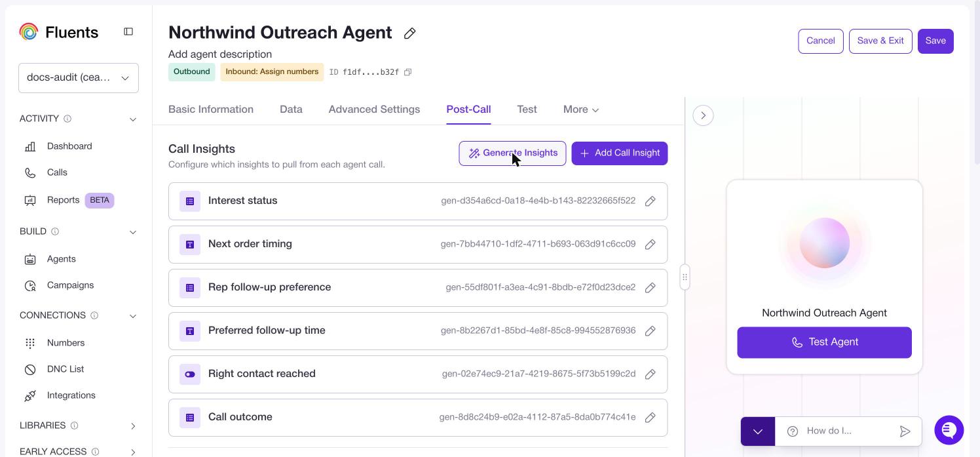Screen dimensions: 980x457
Task: Edit the Next order timing insight
Action: 650,245
